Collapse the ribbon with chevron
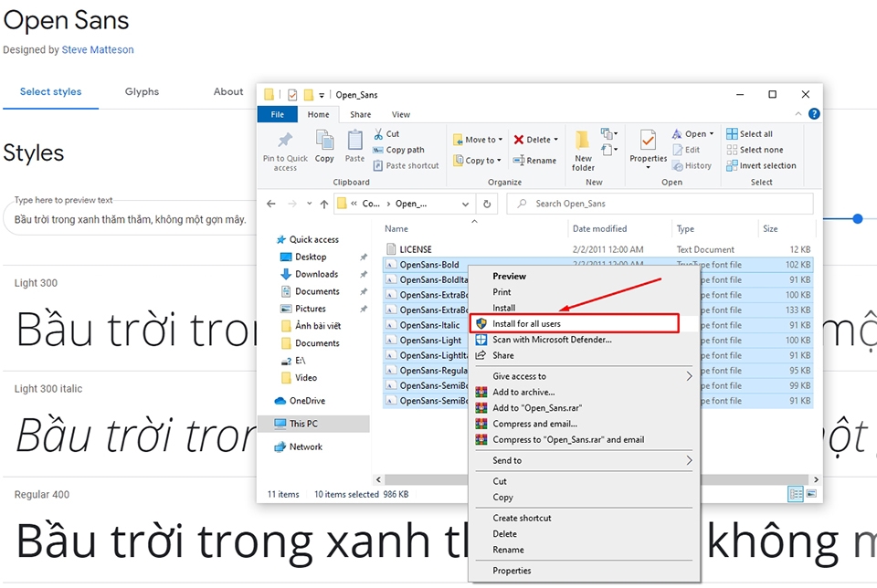877x588 pixels. pyautogui.click(x=798, y=114)
